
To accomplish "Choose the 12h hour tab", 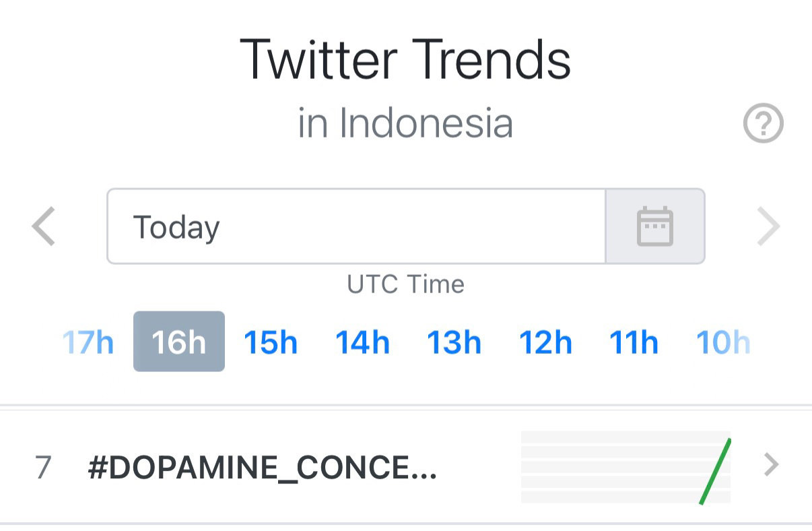I will pos(545,342).
